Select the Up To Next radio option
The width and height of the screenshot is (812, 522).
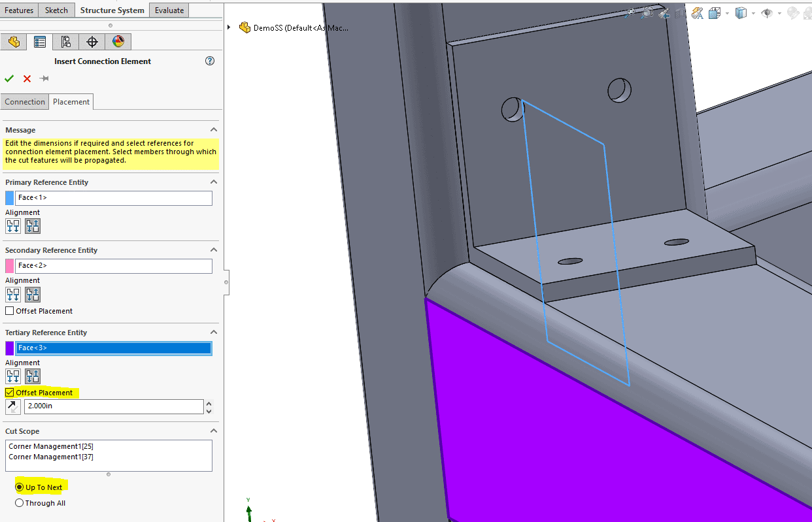click(x=19, y=487)
